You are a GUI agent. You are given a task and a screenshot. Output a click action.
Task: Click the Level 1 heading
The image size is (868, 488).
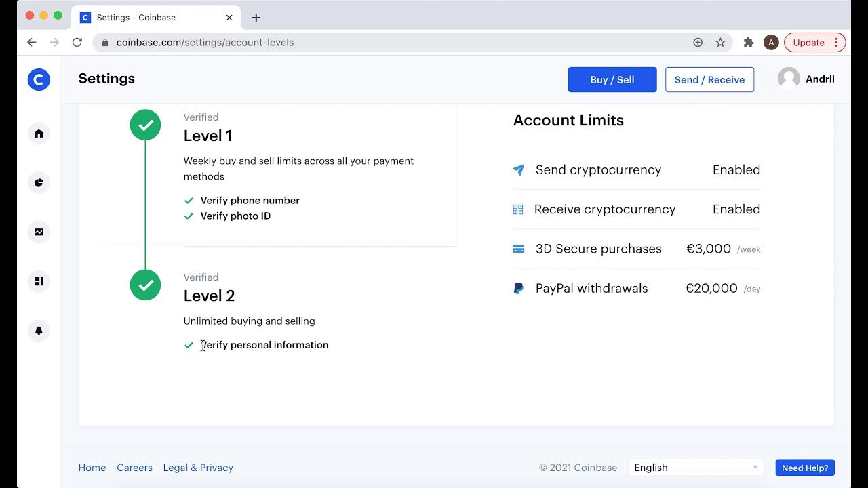tap(208, 136)
